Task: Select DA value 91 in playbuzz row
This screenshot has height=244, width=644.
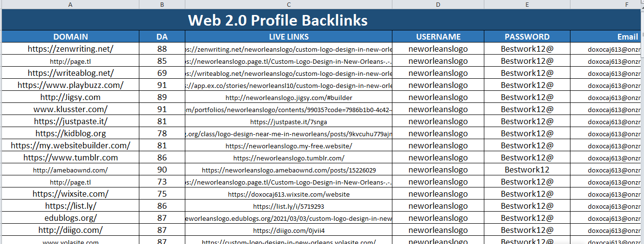Action: pos(162,85)
